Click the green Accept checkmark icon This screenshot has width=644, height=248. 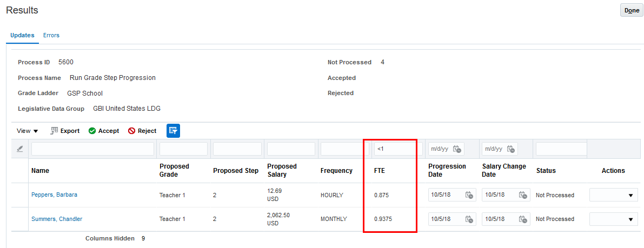tap(92, 131)
